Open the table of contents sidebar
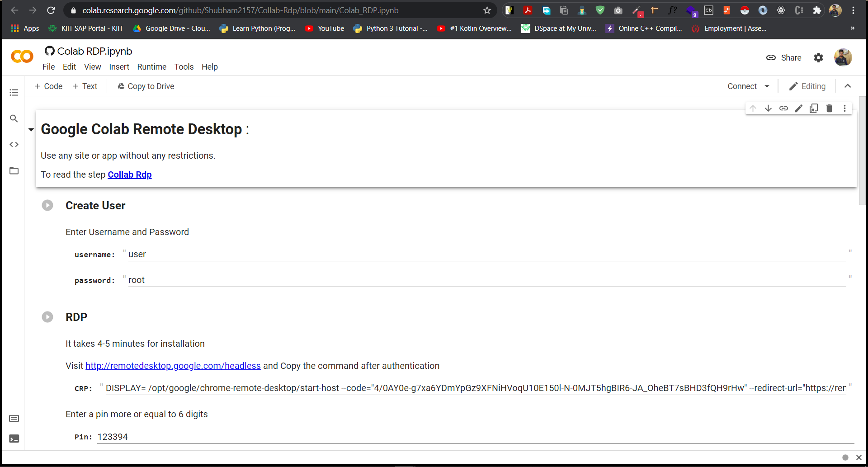 (x=14, y=93)
